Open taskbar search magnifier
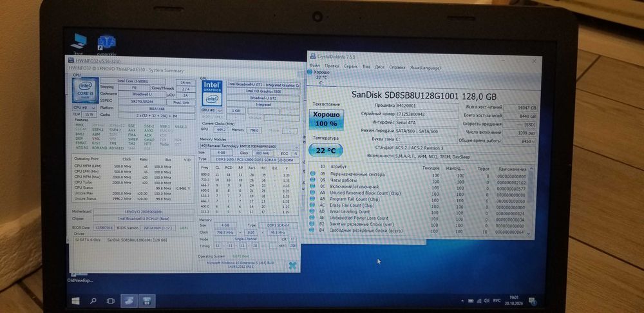The height and width of the screenshot is (313, 644). click(93, 301)
